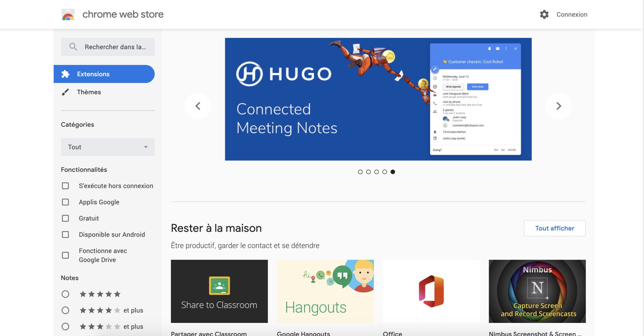
Task: Check the Gratuit filter checkbox
Action: [x=65, y=218]
